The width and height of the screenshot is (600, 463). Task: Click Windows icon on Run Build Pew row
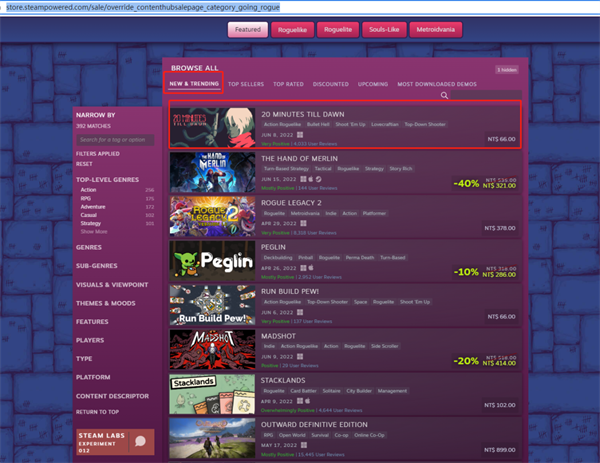click(x=300, y=312)
